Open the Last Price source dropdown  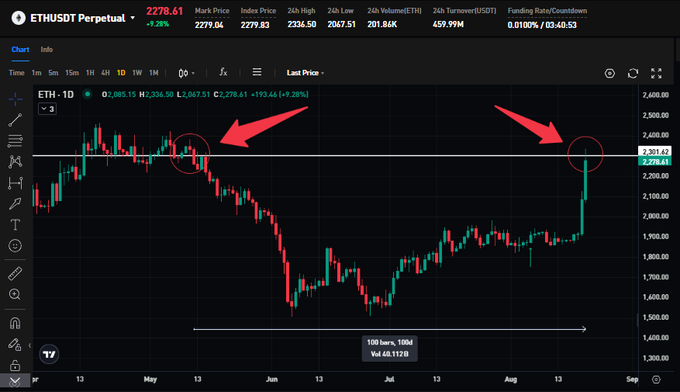[x=305, y=73]
